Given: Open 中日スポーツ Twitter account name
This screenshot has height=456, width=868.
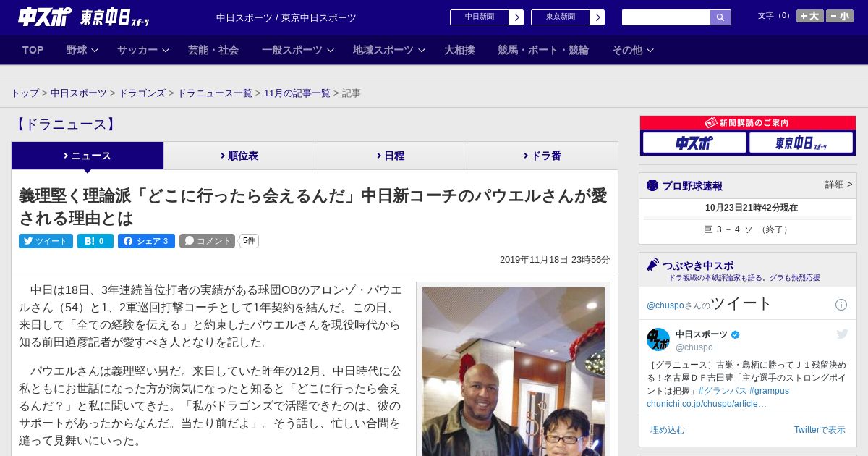Looking at the screenshot, I should pos(702,334).
